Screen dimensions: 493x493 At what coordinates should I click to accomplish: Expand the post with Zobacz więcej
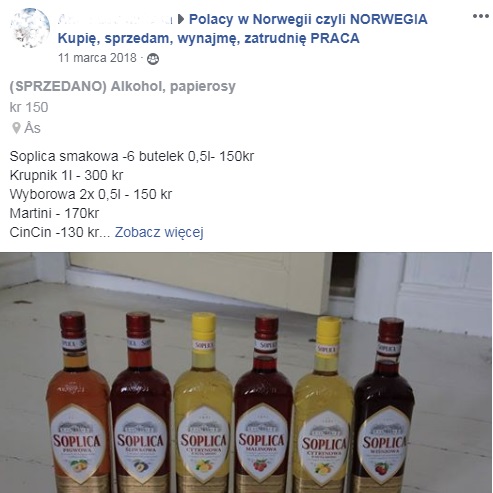pos(159,232)
